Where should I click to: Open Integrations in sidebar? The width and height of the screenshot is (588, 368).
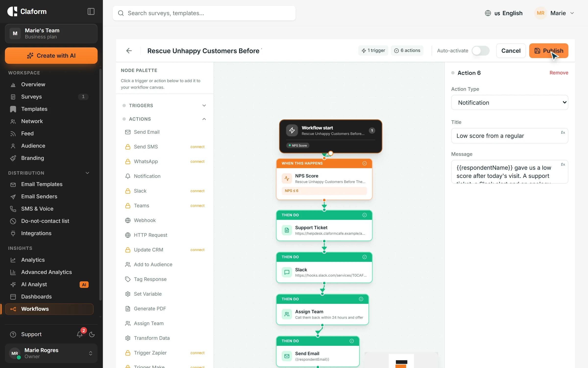click(49, 233)
